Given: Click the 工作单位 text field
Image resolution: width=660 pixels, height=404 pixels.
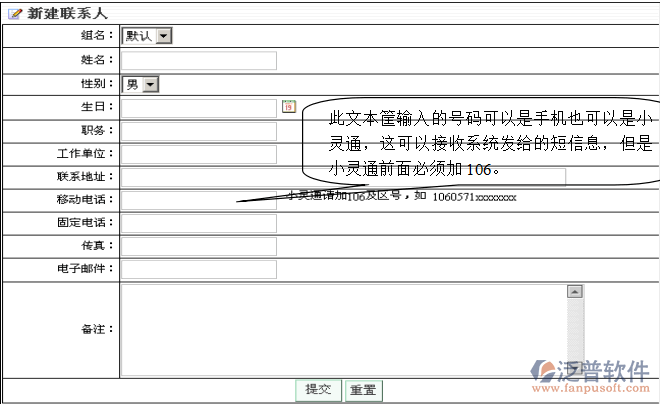Looking at the screenshot, I should click(x=198, y=154).
